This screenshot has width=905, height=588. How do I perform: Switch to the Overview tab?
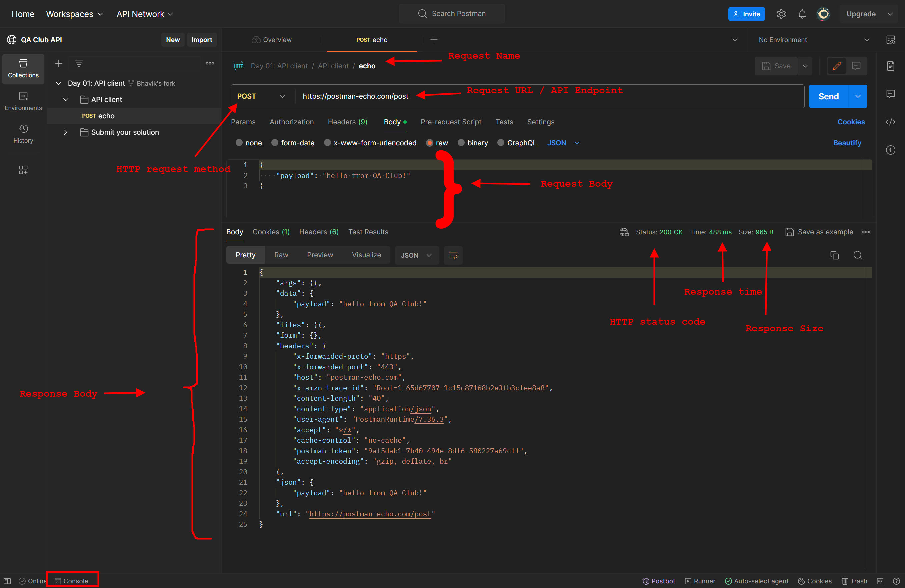[x=271, y=40]
